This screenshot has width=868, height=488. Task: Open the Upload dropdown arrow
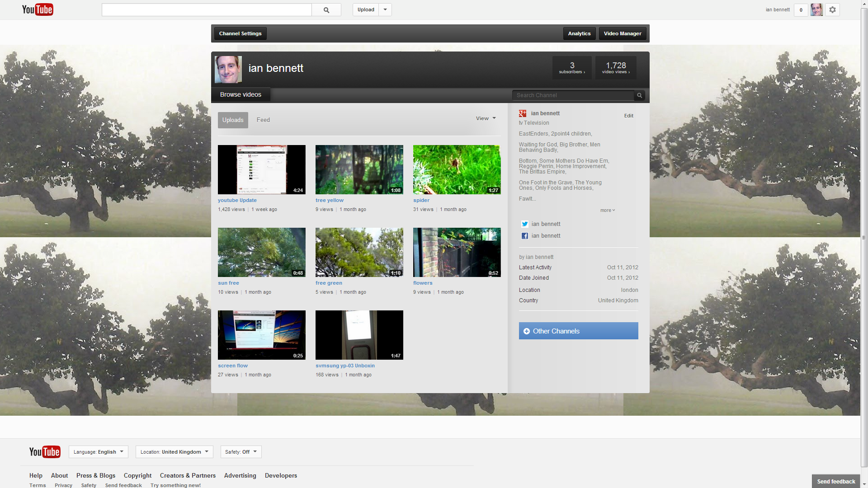pos(385,9)
